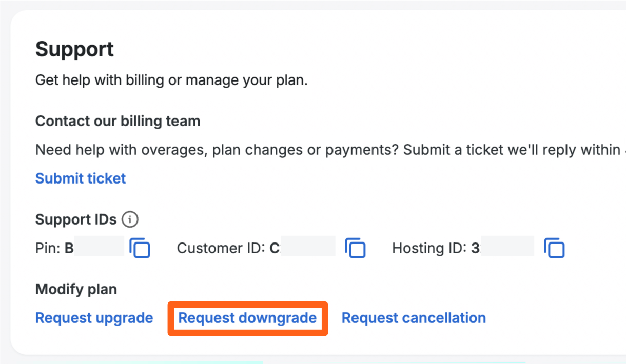Open the Support IDs info tooltip

[130, 219]
